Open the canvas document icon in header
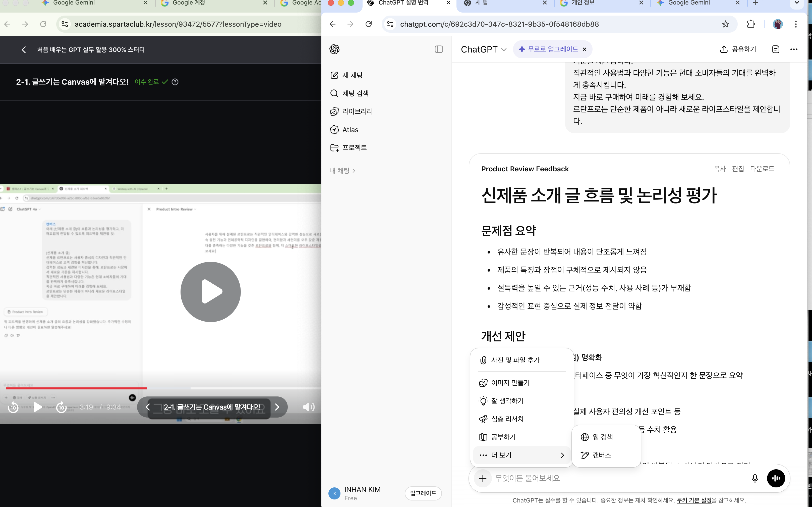 click(776, 49)
